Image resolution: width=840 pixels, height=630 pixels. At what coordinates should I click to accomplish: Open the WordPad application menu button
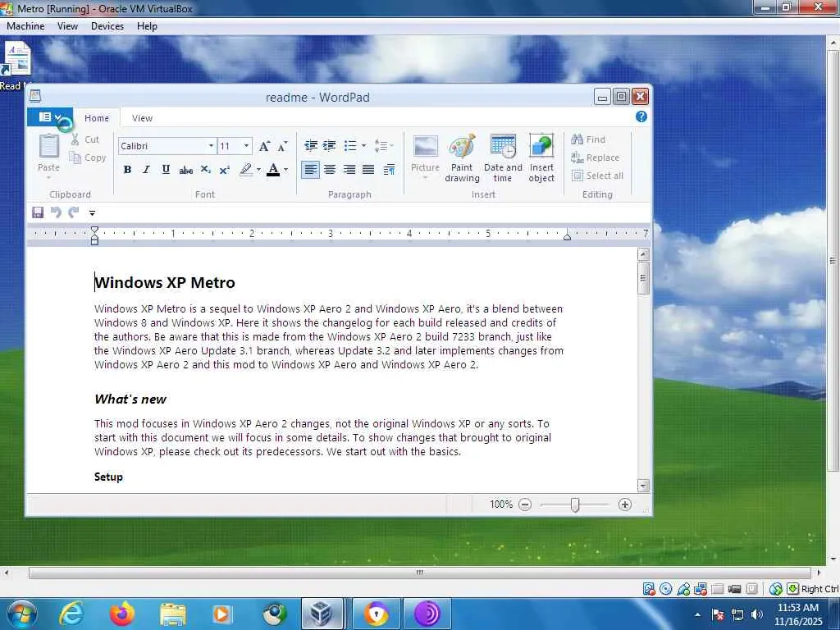50,117
